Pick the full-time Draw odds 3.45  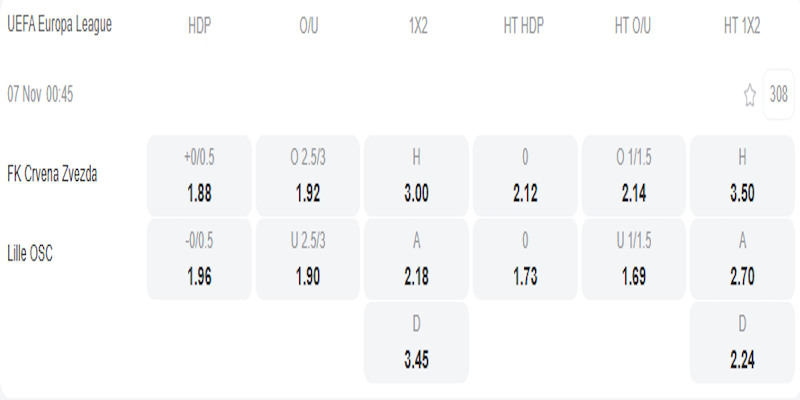tap(416, 341)
